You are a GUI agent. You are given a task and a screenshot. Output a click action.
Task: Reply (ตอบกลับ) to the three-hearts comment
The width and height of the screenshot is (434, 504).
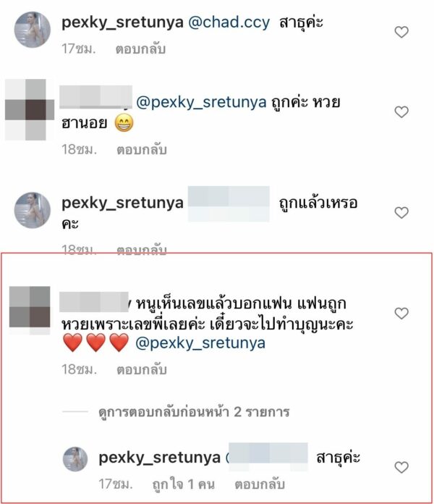click(142, 369)
